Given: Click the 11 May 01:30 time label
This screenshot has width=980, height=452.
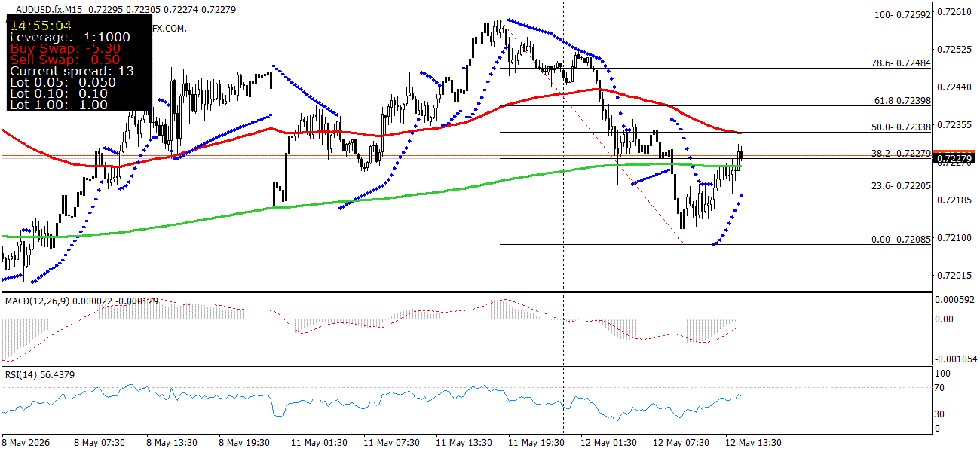Looking at the screenshot, I should (318, 443).
